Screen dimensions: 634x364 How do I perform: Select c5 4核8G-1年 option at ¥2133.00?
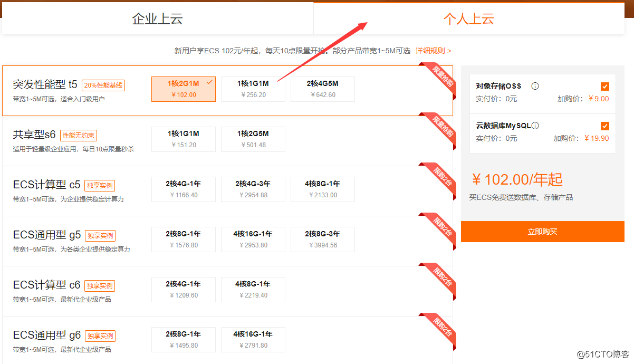point(323,189)
